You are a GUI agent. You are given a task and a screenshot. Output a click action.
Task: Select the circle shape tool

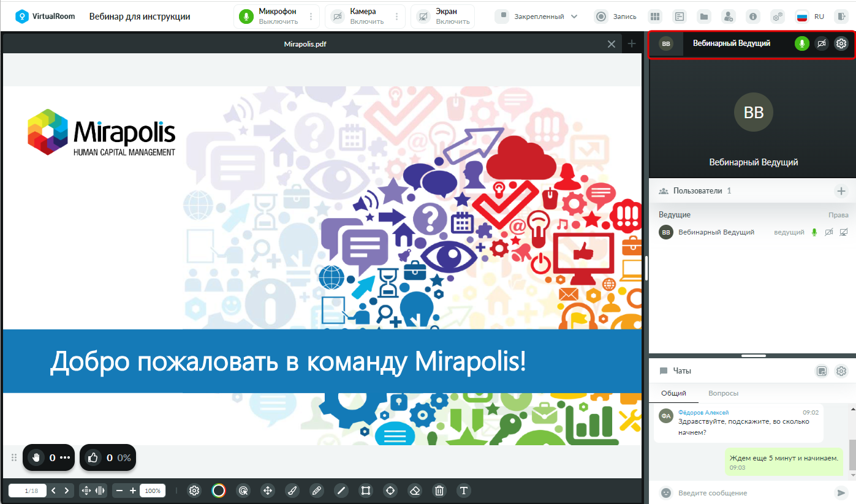390,491
